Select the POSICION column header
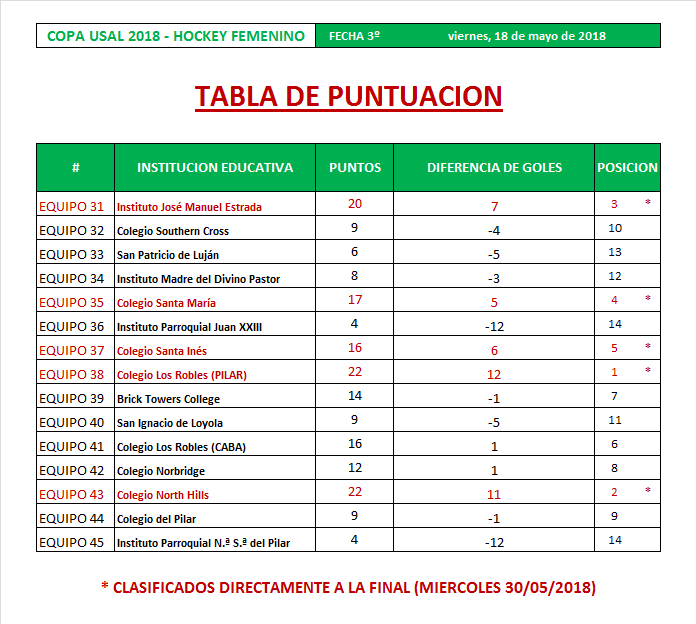 pyautogui.click(x=627, y=167)
